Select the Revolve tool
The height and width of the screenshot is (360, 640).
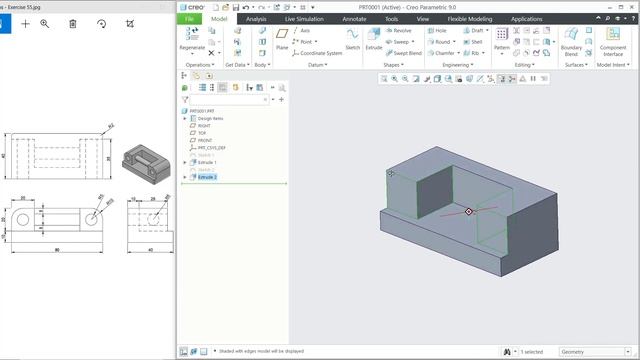tap(398, 31)
